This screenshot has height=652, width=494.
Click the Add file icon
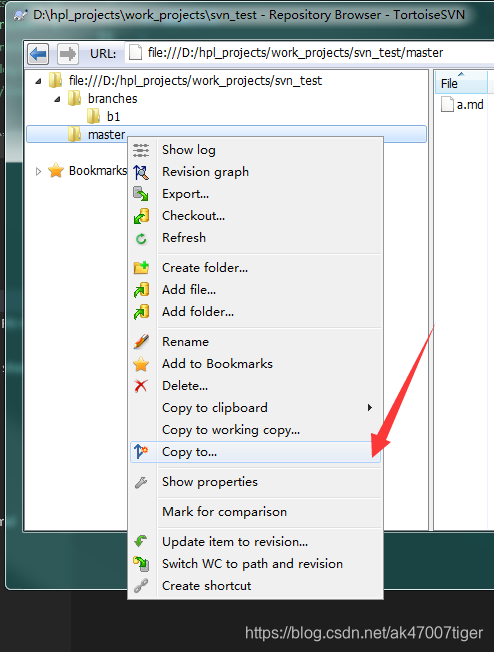(x=141, y=290)
